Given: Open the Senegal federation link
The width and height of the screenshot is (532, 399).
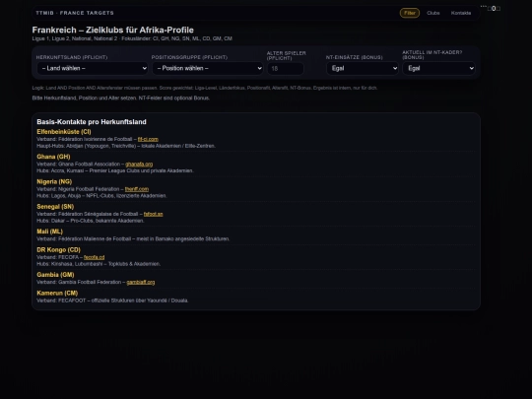Looking at the screenshot, I should [x=153, y=214].
